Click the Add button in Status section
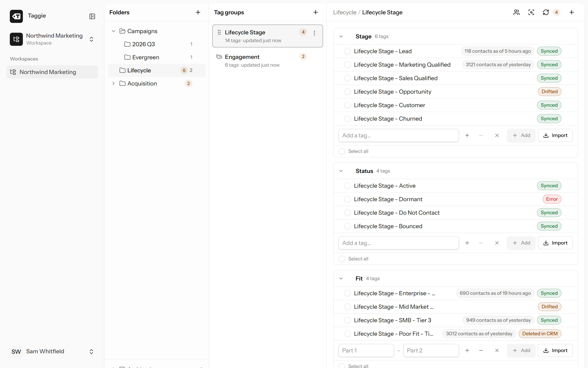The image size is (588, 368). coord(521,243)
